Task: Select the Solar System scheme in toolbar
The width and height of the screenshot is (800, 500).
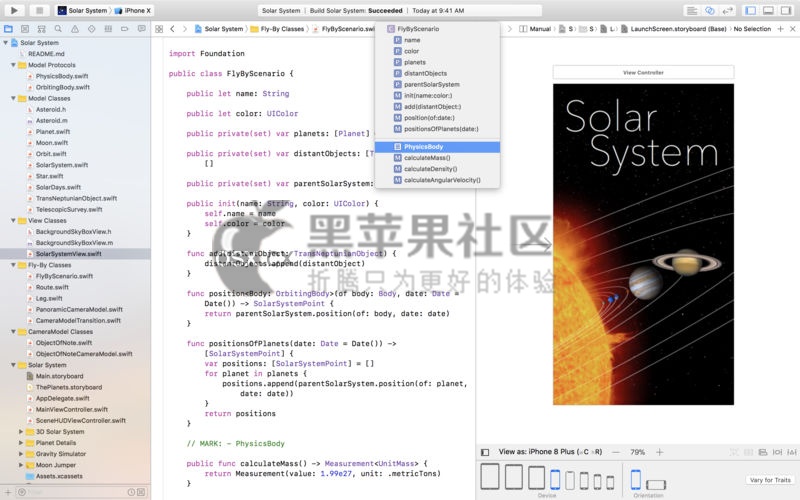Action: [82, 10]
